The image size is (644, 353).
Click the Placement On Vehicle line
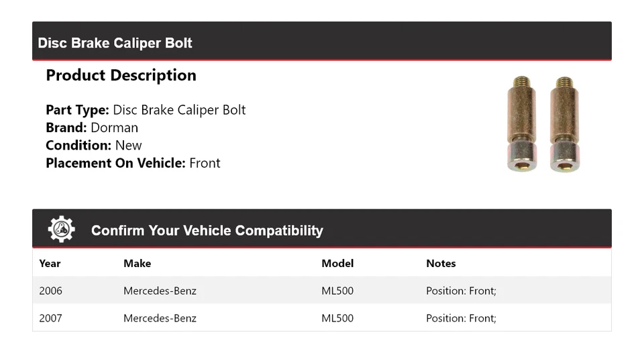133,163
